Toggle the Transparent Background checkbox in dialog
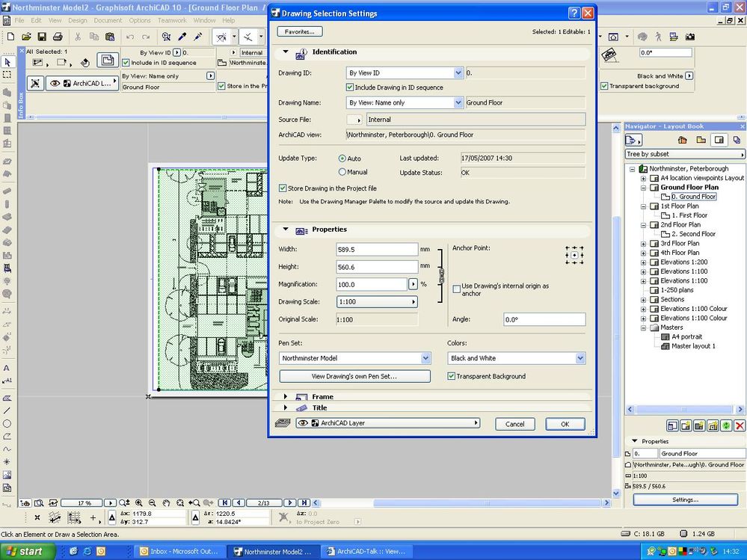Image resolution: width=747 pixels, height=560 pixels. (x=452, y=376)
